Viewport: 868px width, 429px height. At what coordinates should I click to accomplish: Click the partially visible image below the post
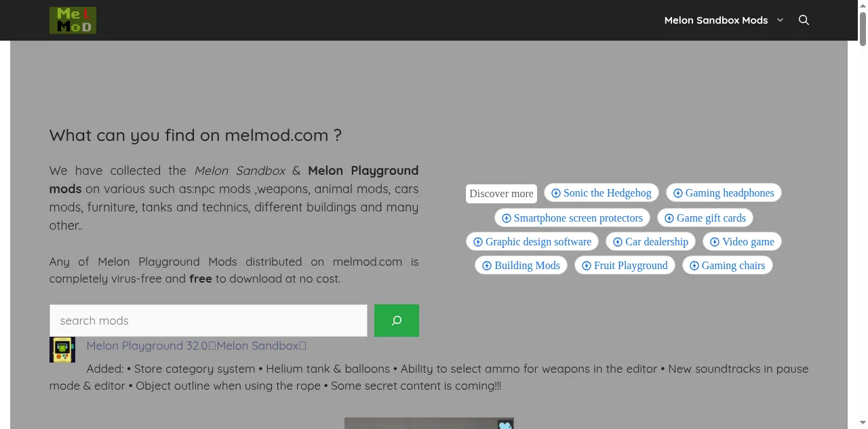click(429, 424)
